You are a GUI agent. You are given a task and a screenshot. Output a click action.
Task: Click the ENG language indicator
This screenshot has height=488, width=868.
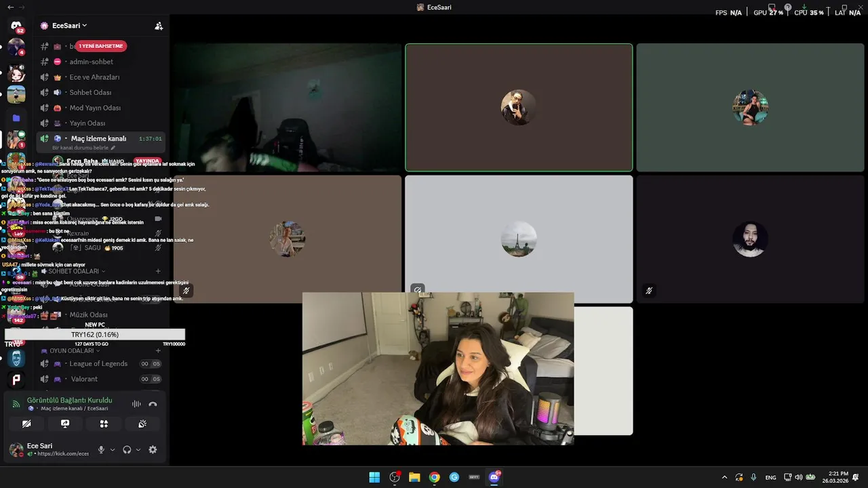(x=770, y=477)
